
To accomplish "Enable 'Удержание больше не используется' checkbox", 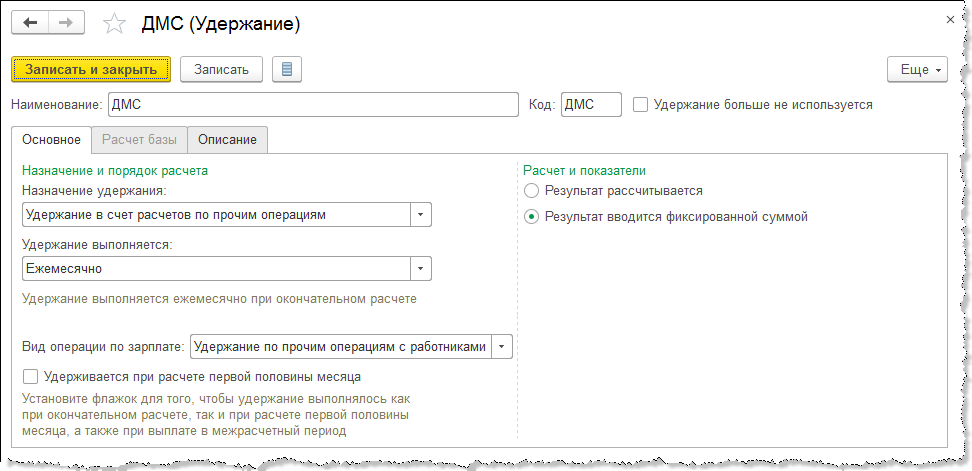I will (x=641, y=104).
